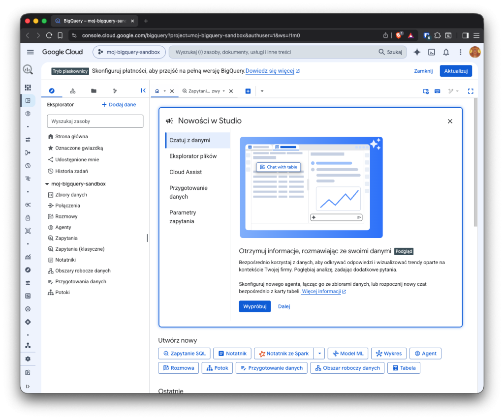Click the Wypróbuj button
This screenshot has height=420, width=504.
click(x=254, y=306)
